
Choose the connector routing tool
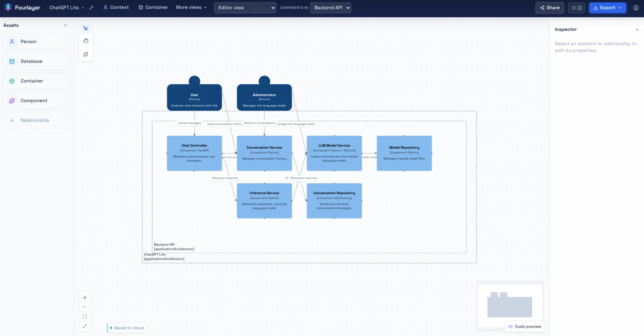[86, 54]
